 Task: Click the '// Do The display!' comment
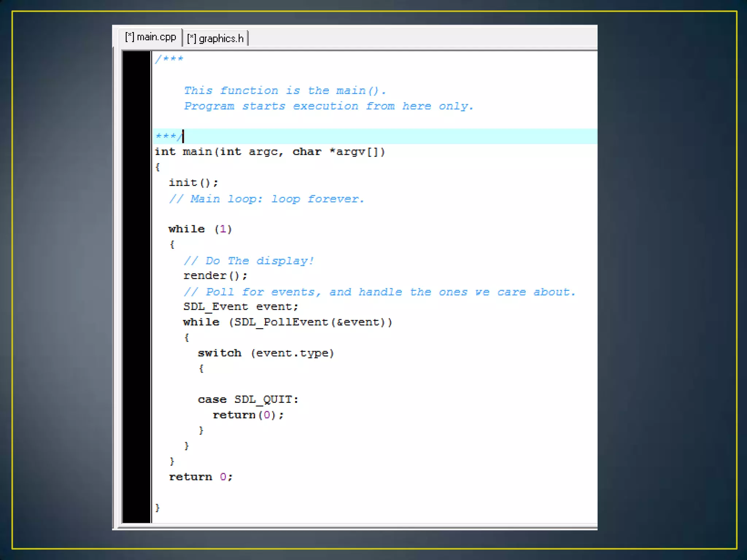point(248,261)
